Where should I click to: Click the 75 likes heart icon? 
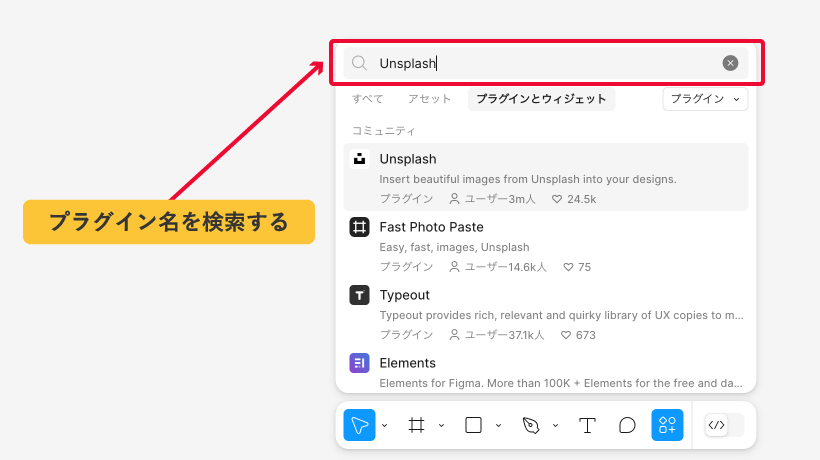(x=568, y=267)
